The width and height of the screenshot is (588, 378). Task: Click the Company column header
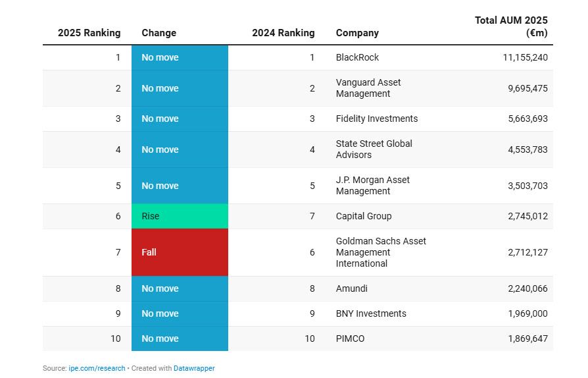[357, 33]
